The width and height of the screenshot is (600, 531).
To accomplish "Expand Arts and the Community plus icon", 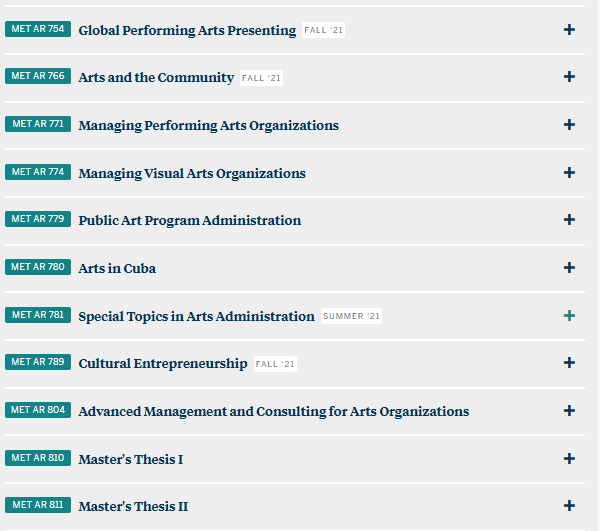I will [569, 77].
